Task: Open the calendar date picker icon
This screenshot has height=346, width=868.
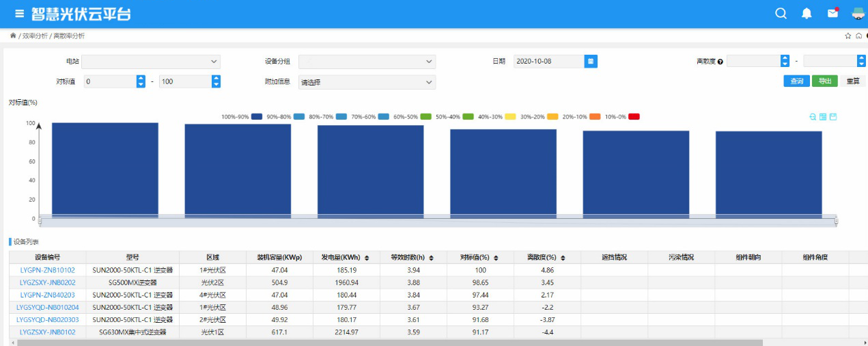Action: 591,62
